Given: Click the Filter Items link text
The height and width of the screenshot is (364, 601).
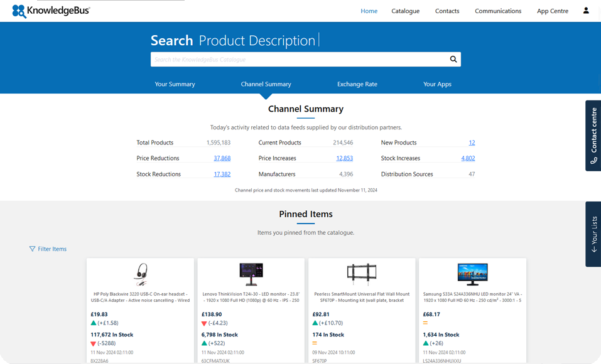Looking at the screenshot, I should 52,249.
